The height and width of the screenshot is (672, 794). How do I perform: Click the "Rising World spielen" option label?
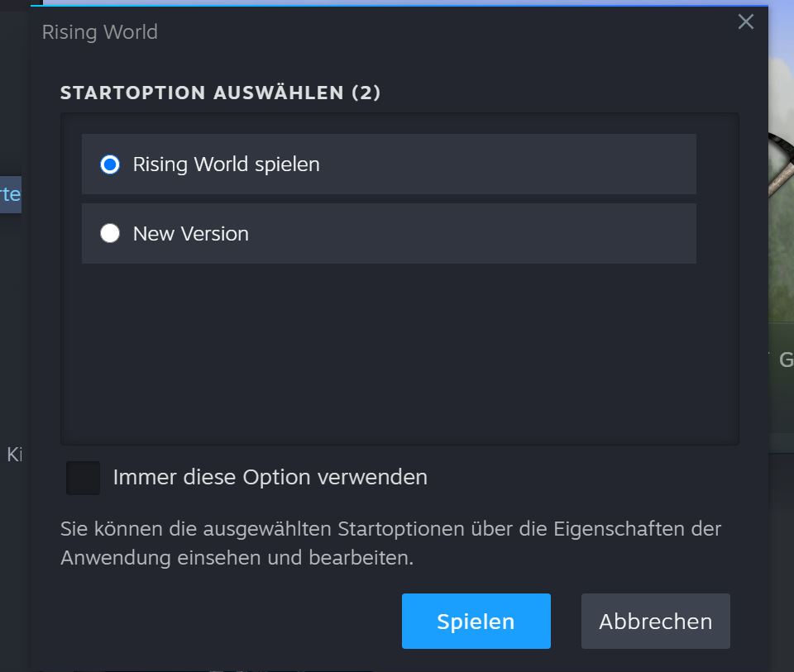(226, 164)
